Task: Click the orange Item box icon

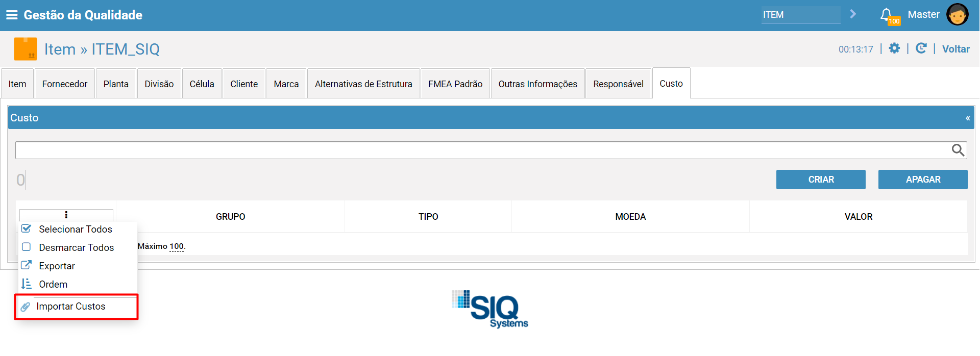Action: pyautogui.click(x=26, y=49)
